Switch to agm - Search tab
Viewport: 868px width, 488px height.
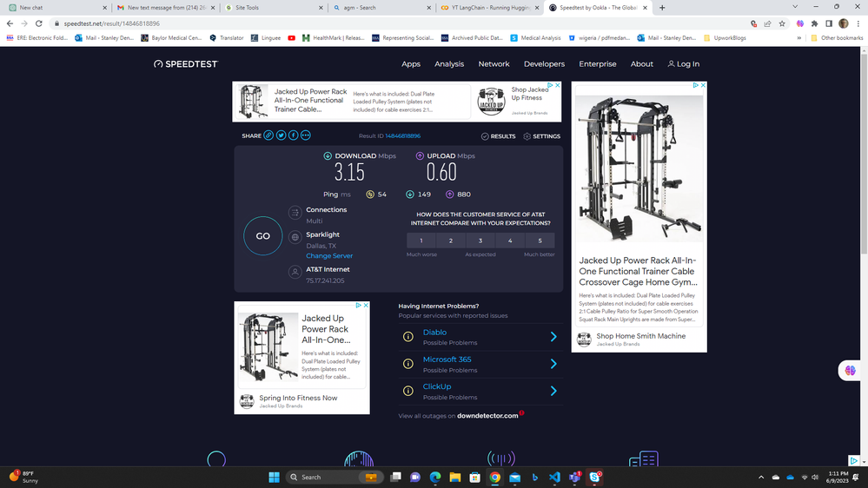(382, 8)
